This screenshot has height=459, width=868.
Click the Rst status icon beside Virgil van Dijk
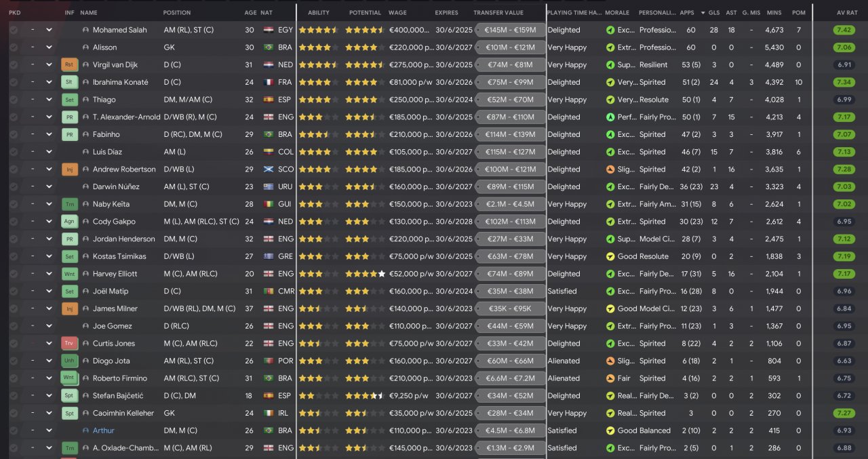[69, 65]
